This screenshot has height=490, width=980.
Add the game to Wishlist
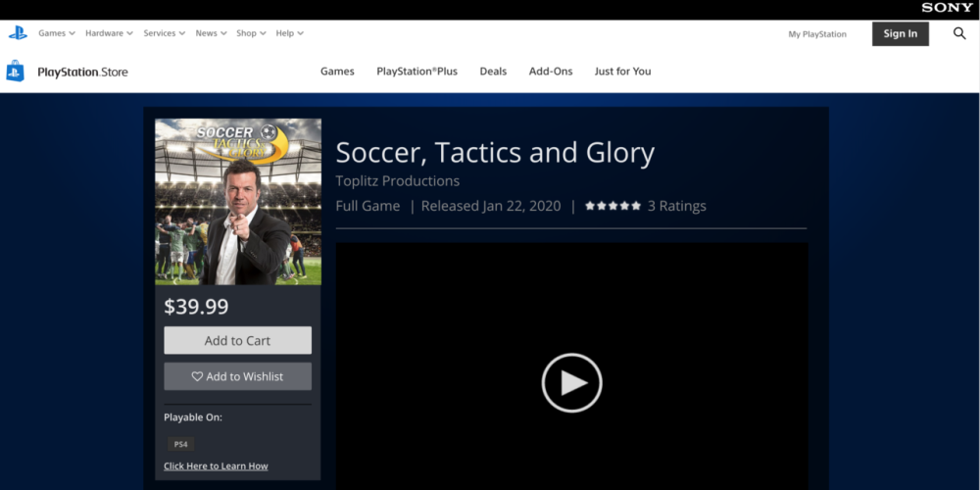[x=237, y=376]
